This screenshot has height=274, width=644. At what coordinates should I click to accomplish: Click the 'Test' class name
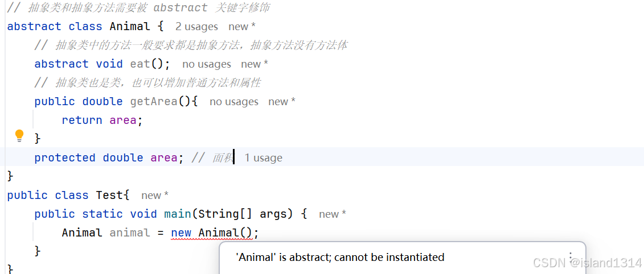[109, 195]
